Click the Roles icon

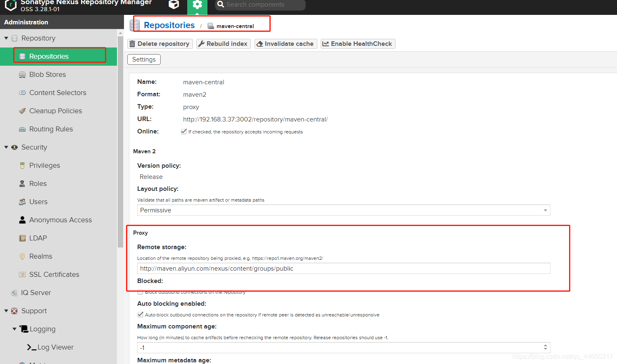tap(22, 183)
